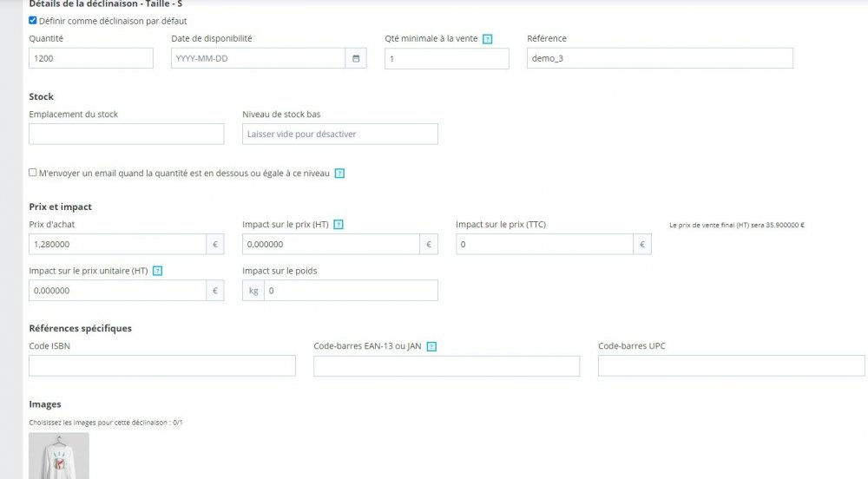Focus the Date de disponibilité field
The image size is (868, 479).
click(x=258, y=58)
